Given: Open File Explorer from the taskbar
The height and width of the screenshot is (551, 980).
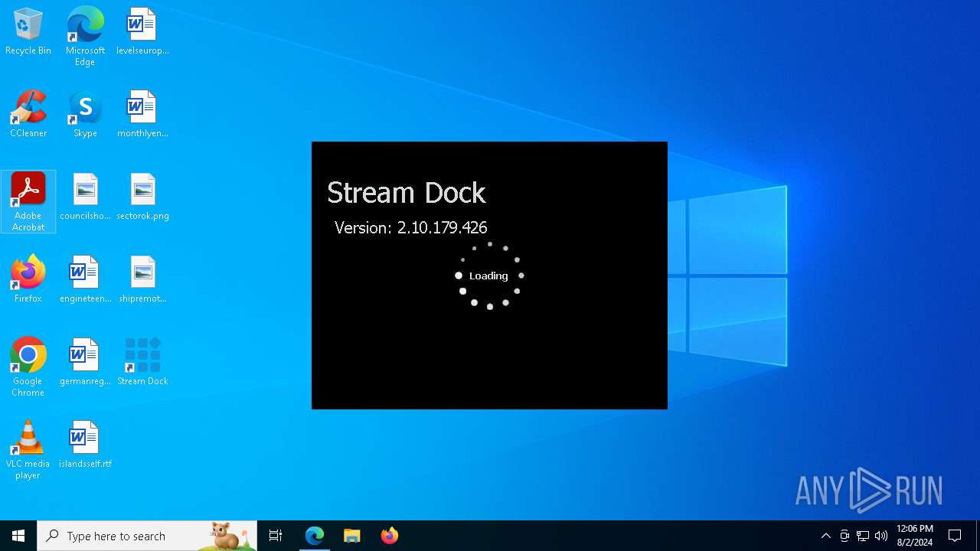Looking at the screenshot, I should [351, 536].
